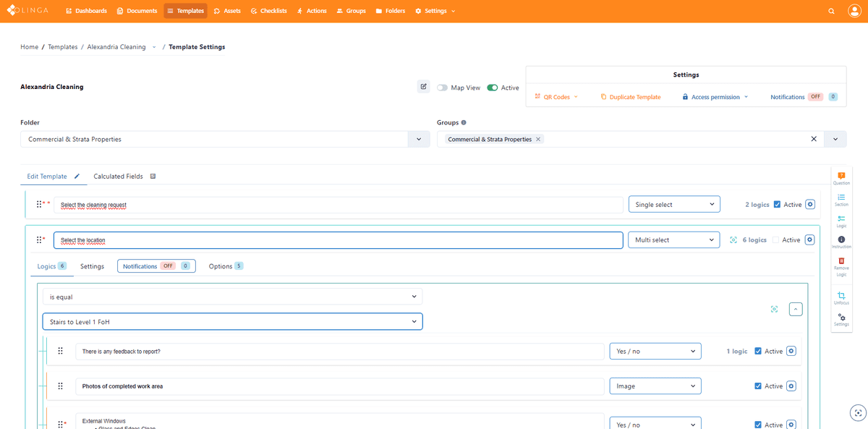Click the search icon in top bar

831,11
